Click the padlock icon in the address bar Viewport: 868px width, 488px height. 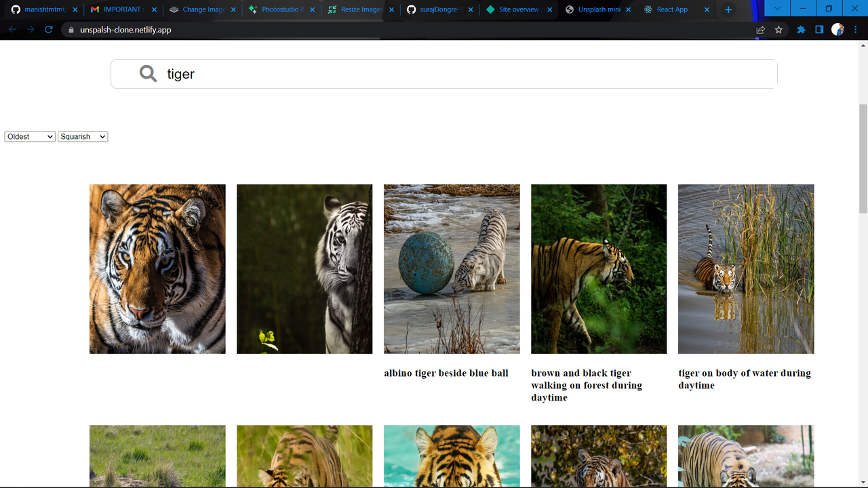[x=71, y=29]
